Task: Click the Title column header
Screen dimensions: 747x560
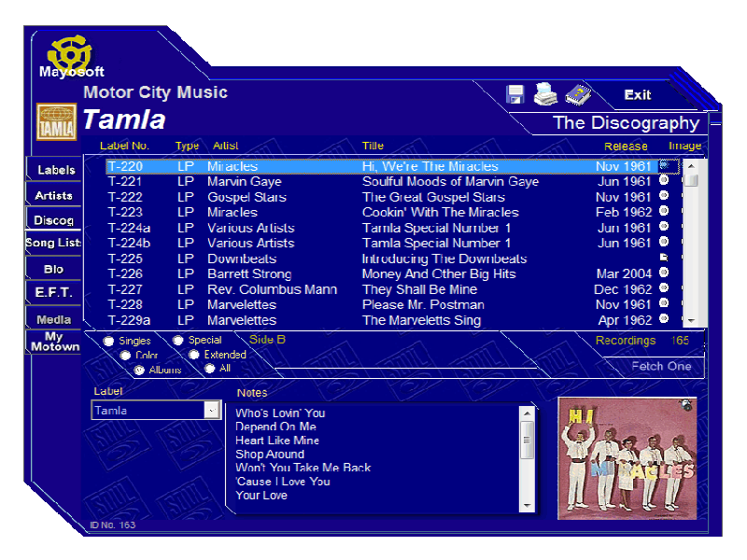Action: [x=373, y=146]
